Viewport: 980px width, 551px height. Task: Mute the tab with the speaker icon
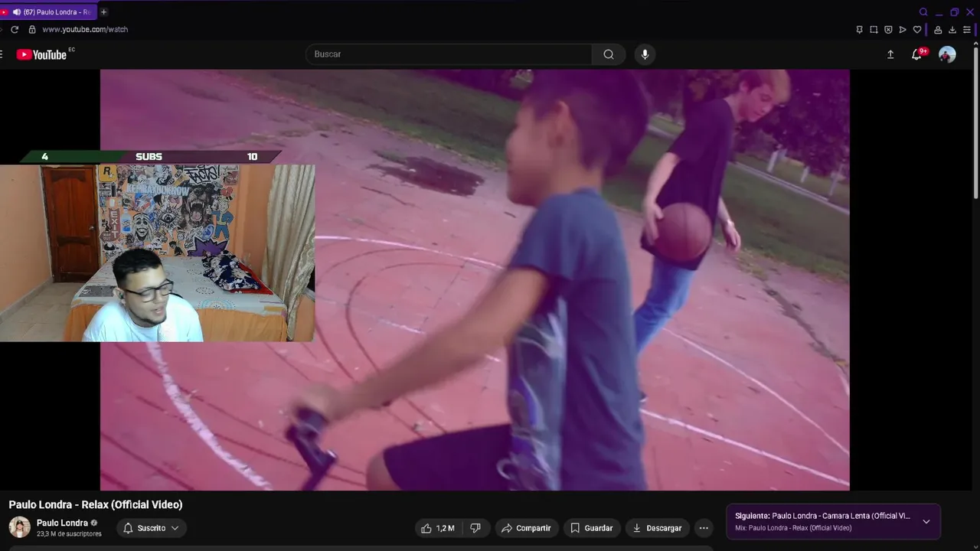16,12
